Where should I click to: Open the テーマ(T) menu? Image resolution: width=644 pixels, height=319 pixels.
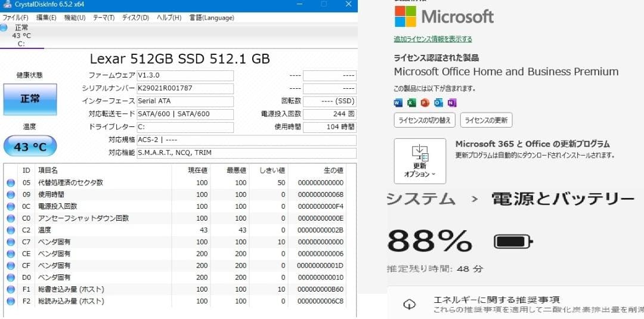tap(104, 18)
